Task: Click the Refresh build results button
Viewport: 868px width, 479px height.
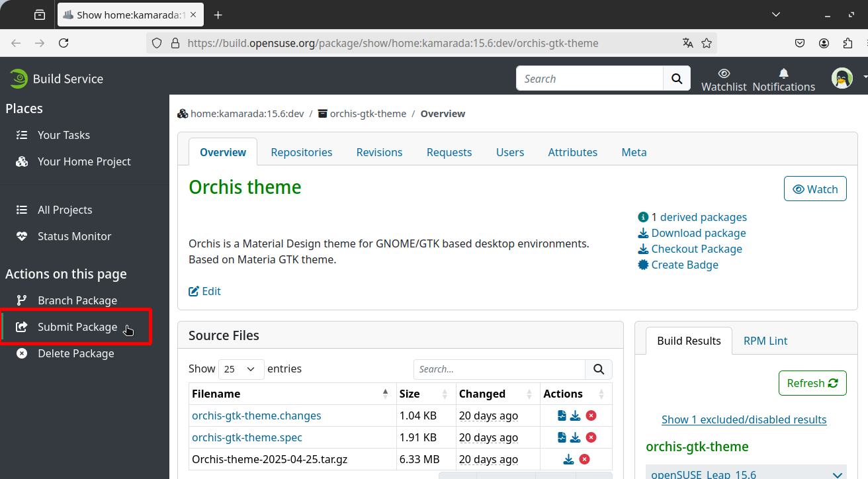Action: (x=812, y=383)
